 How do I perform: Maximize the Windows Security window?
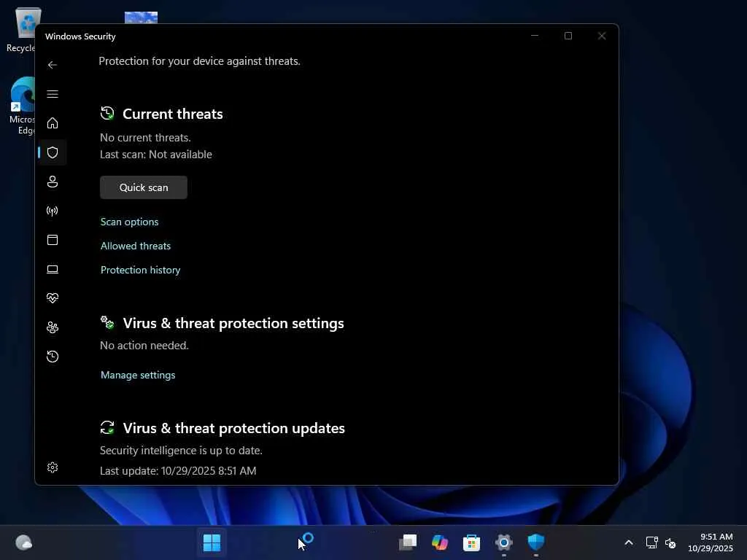tap(568, 36)
